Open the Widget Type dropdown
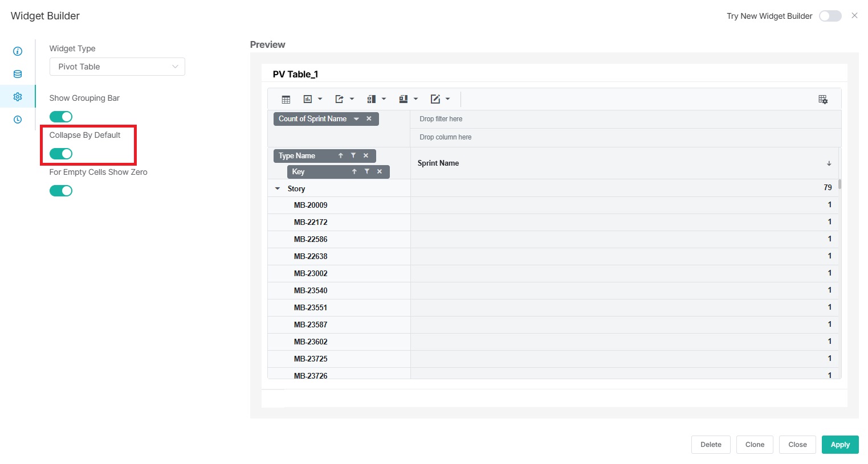The height and width of the screenshot is (464, 868). click(117, 67)
